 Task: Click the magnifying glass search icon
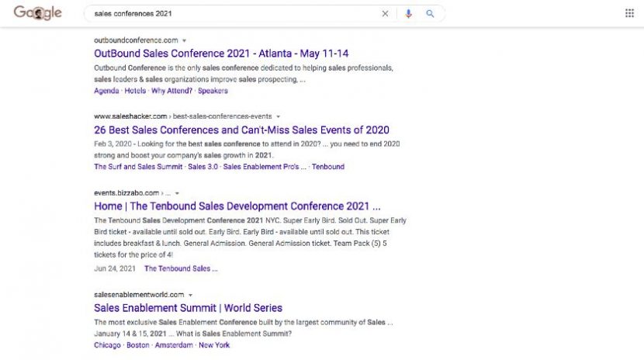[430, 13]
